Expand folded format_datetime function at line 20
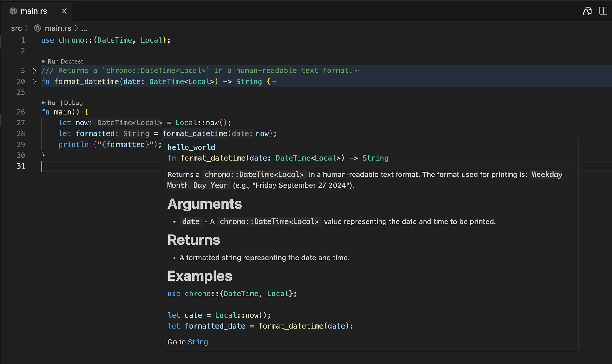Image resolution: width=612 pixels, height=364 pixels. [x=34, y=82]
